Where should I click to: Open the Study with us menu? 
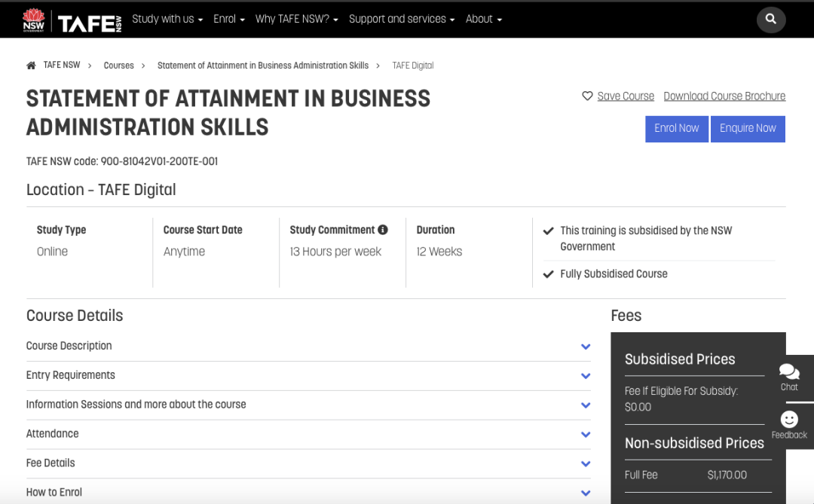pyautogui.click(x=167, y=19)
